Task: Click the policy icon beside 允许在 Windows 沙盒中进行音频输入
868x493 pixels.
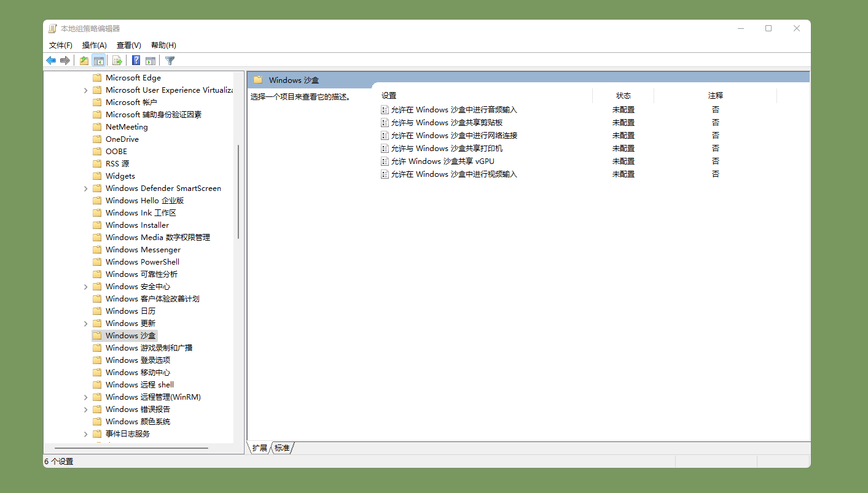Action: click(385, 110)
